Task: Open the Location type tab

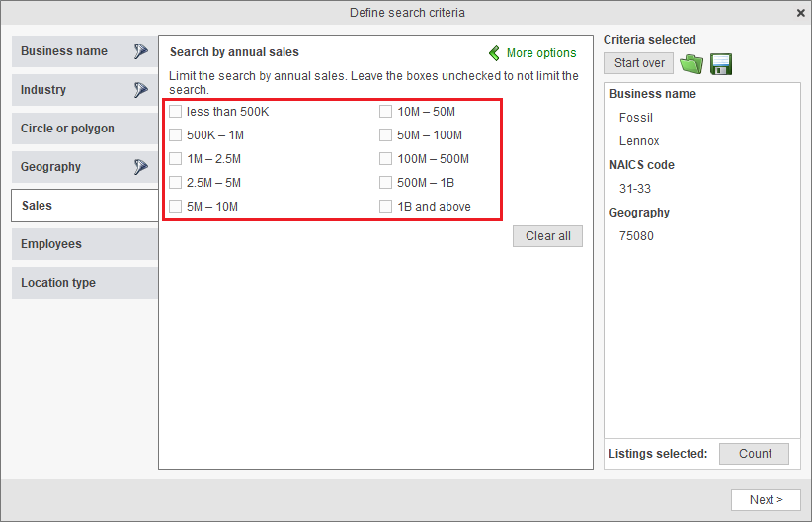Action: 85,283
